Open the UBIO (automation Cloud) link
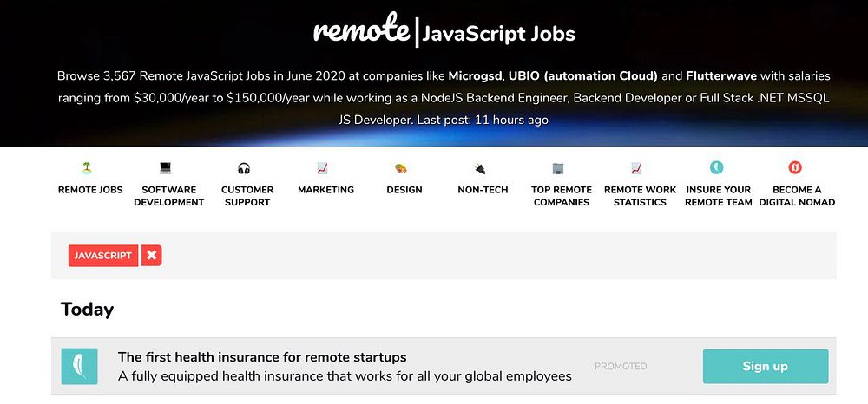868x404 pixels. point(582,75)
